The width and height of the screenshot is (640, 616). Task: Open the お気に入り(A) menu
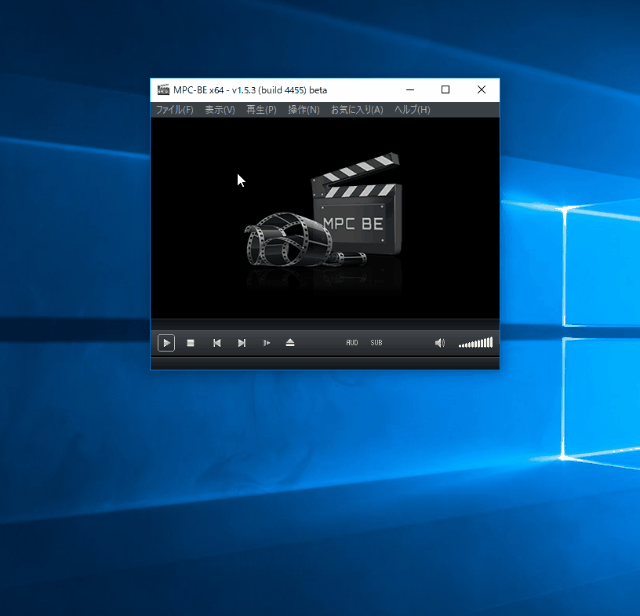pyautogui.click(x=357, y=110)
